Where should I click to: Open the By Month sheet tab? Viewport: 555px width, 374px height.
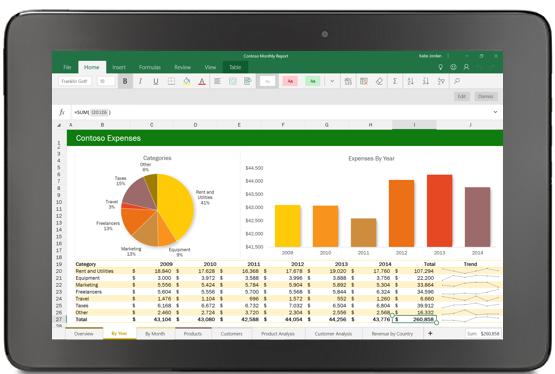155,334
